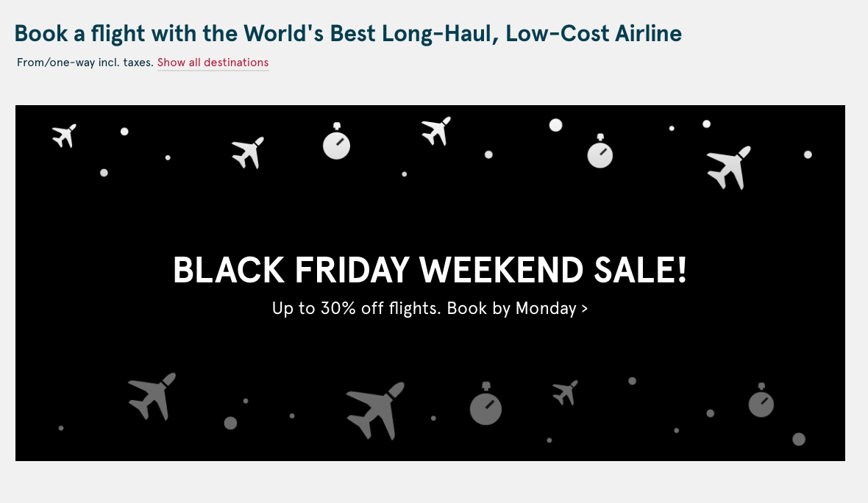The image size is (868, 503).
Task: Click white airplane just right of larger white stopwatch
Action: click(x=436, y=131)
